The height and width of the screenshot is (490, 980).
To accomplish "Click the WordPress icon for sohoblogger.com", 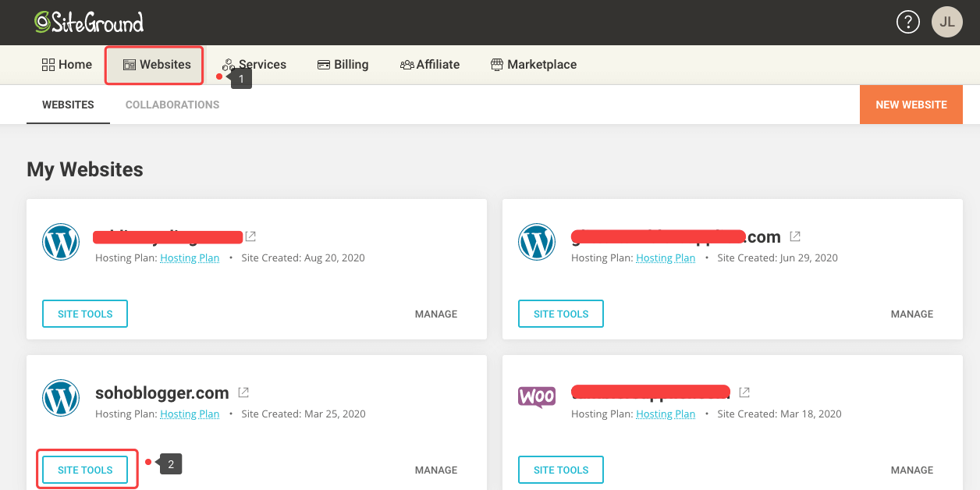I will point(61,398).
